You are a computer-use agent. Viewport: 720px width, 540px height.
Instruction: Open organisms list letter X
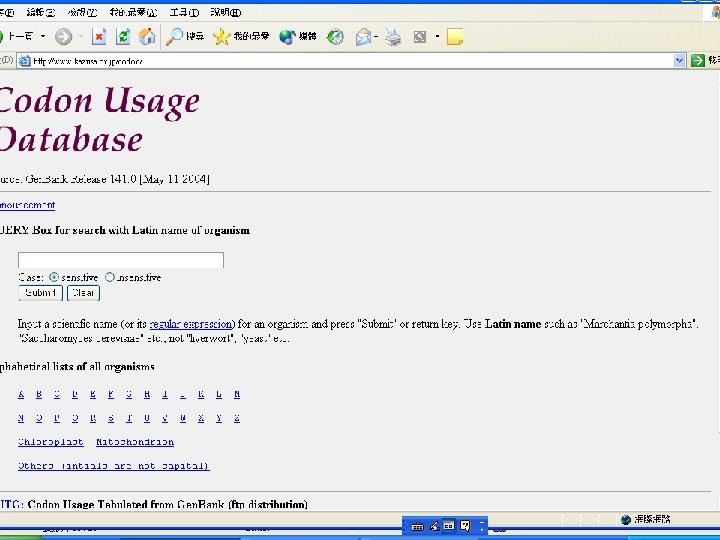(201, 418)
